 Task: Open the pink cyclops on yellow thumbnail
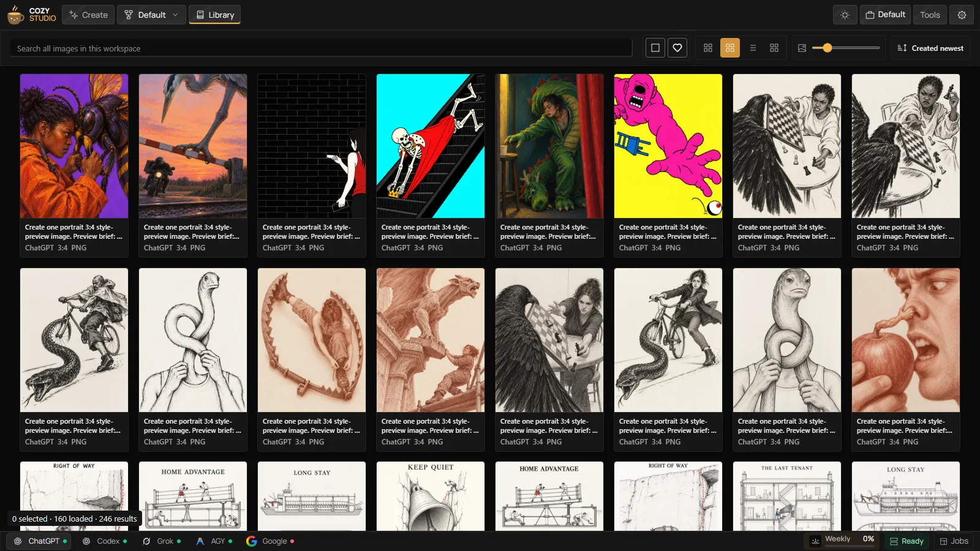668,146
